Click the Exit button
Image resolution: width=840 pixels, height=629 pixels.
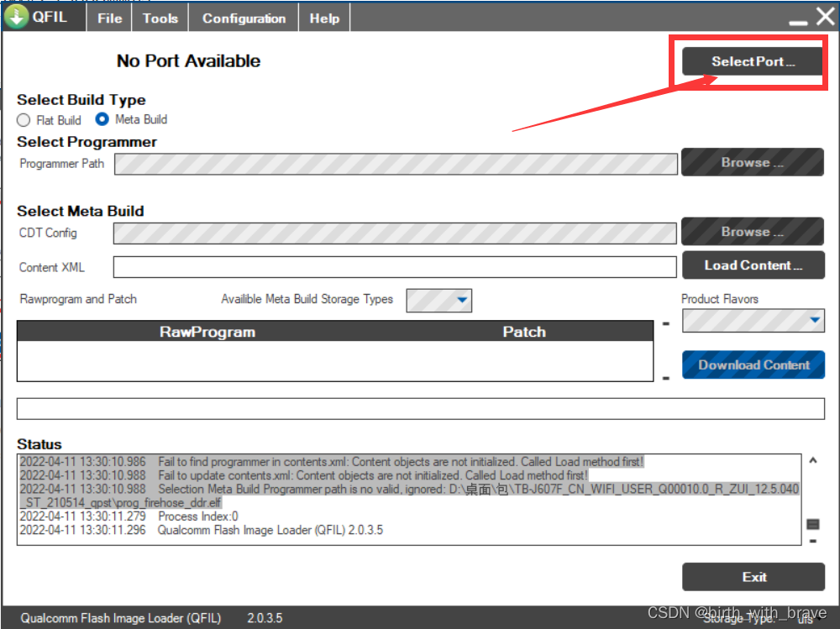tap(753, 577)
